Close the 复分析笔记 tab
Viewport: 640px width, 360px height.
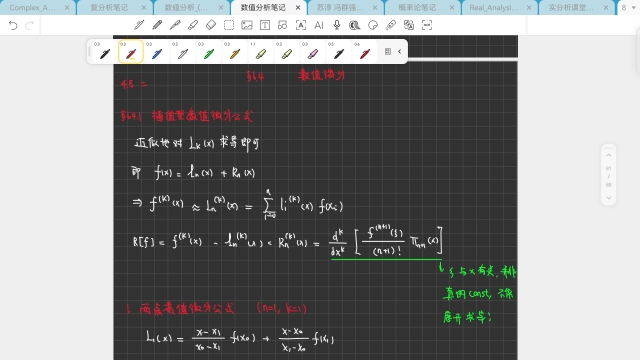(144, 8)
